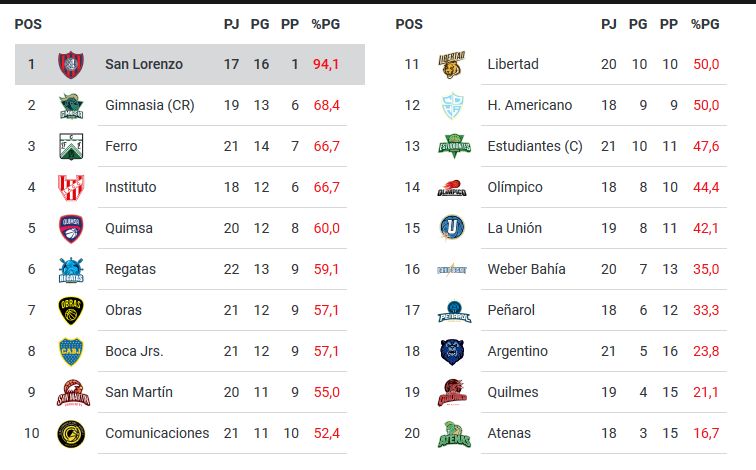Click the Weber Bahía team name

[526, 269]
